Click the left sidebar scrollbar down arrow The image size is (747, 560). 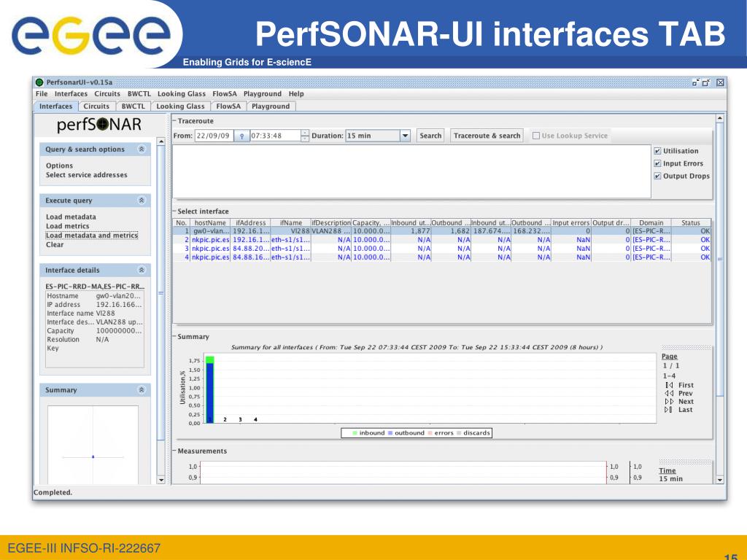pos(161,480)
